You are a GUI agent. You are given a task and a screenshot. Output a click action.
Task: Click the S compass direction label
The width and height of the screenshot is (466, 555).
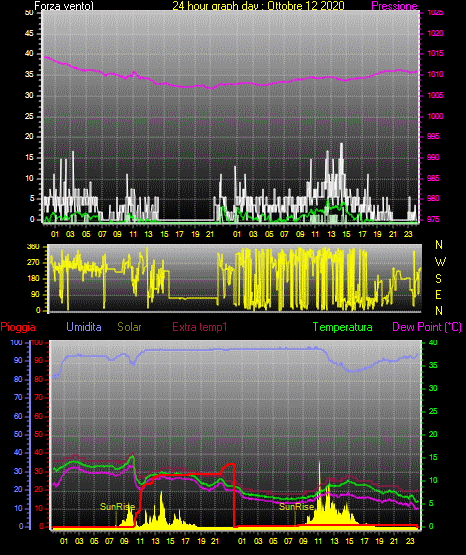pyautogui.click(x=438, y=279)
